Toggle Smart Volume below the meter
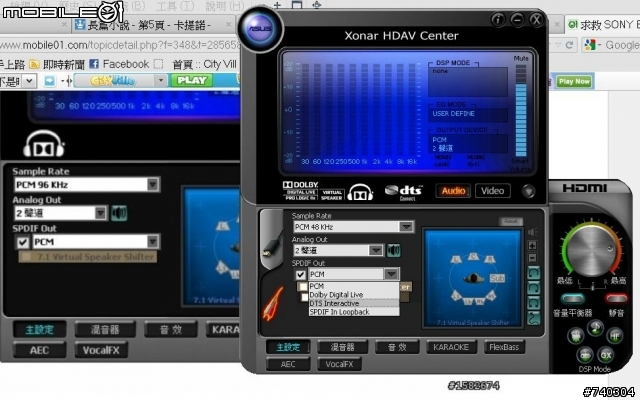The image size is (640, 400). [x=520, y=165]
